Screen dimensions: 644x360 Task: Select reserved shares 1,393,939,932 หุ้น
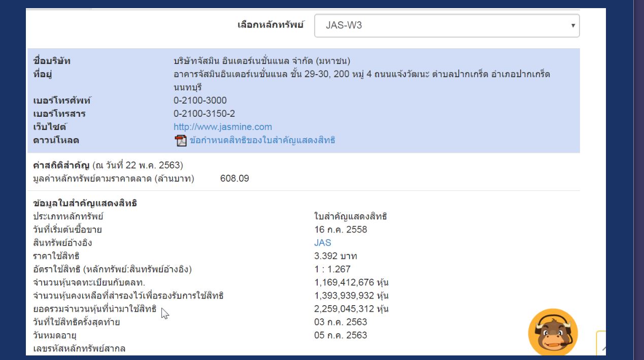pos(351,296)
